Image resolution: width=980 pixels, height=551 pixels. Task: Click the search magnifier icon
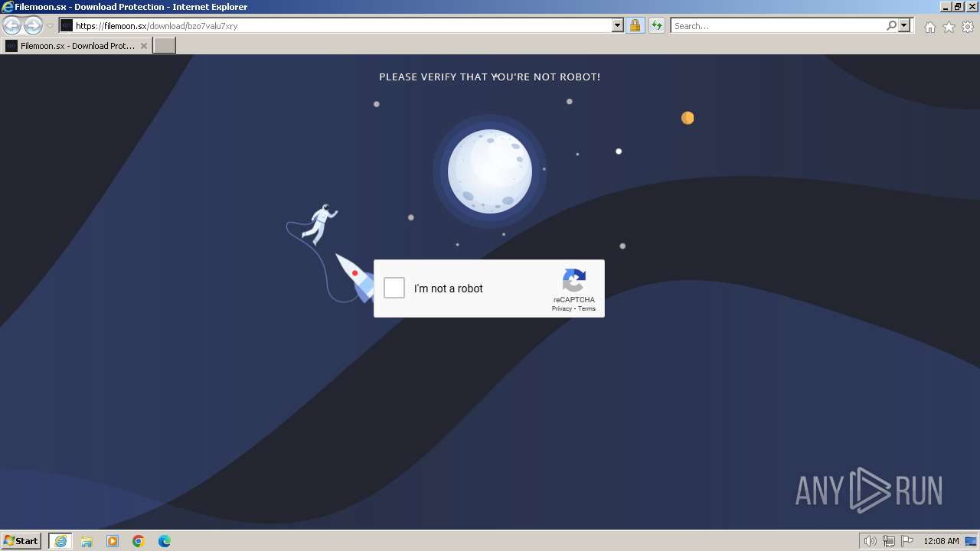click(x=891, y=25)
